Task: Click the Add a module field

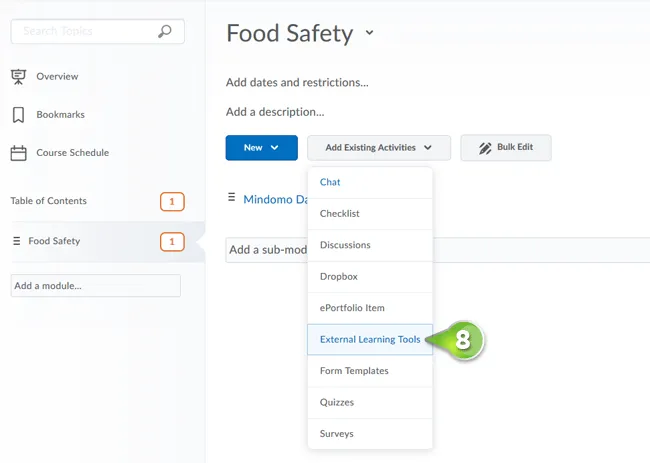Action: click(x=96, y=286)
